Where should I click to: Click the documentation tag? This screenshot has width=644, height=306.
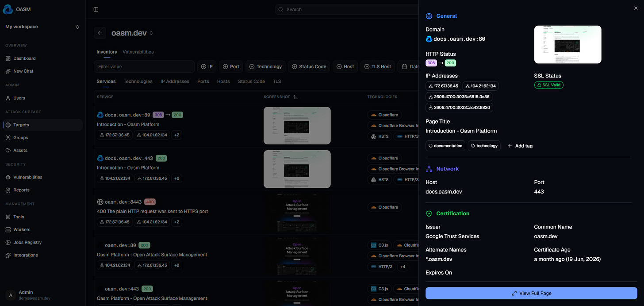pyautogui.click(x=445, y=146)
